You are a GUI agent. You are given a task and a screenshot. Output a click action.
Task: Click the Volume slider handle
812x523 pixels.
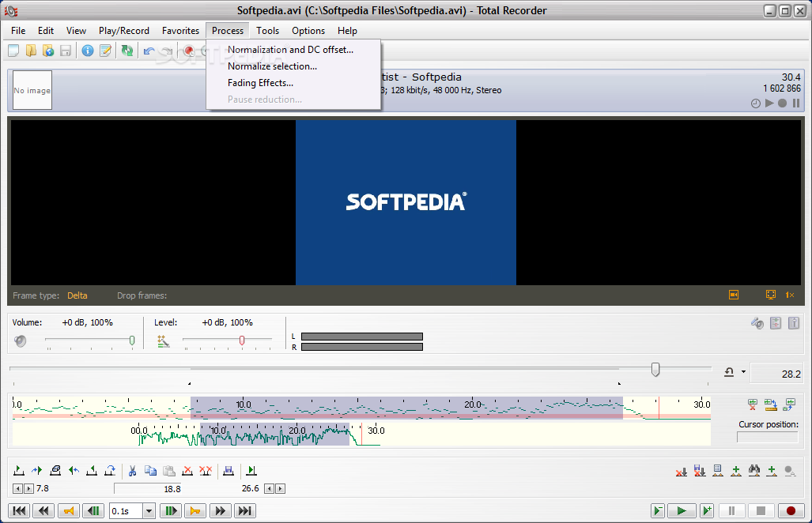pyautogui.click(x=132, y=341)
